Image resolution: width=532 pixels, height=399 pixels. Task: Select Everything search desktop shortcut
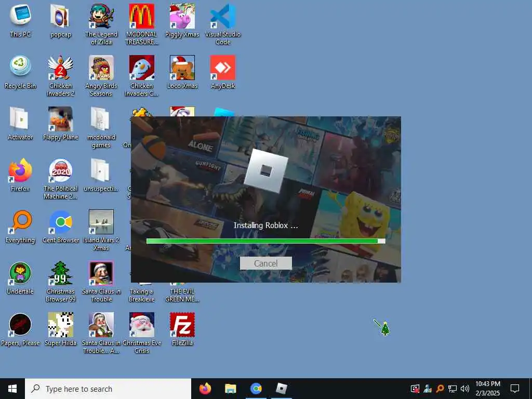coord(20,227)
